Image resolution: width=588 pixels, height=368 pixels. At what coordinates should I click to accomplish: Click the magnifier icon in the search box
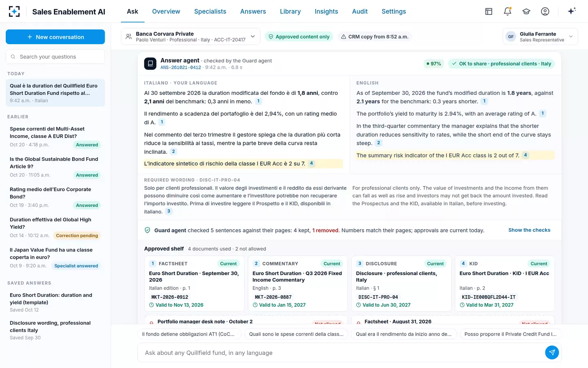[13, 57]
